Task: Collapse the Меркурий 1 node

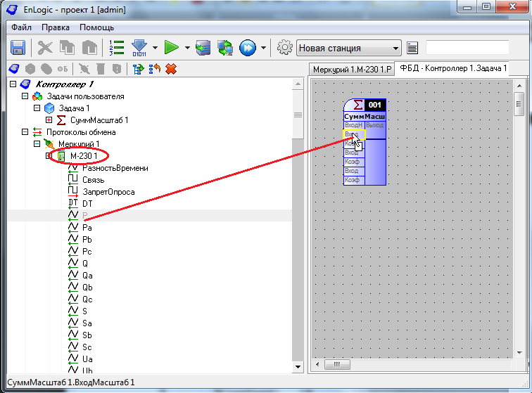Action: click(x=37, y=144)
